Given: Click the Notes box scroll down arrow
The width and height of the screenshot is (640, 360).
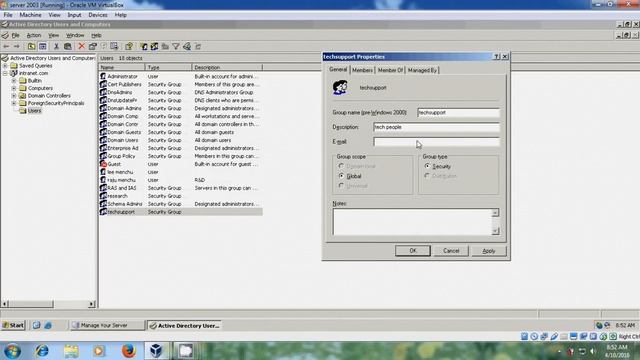Looking at the screenshot, I should tap(495, 231).
